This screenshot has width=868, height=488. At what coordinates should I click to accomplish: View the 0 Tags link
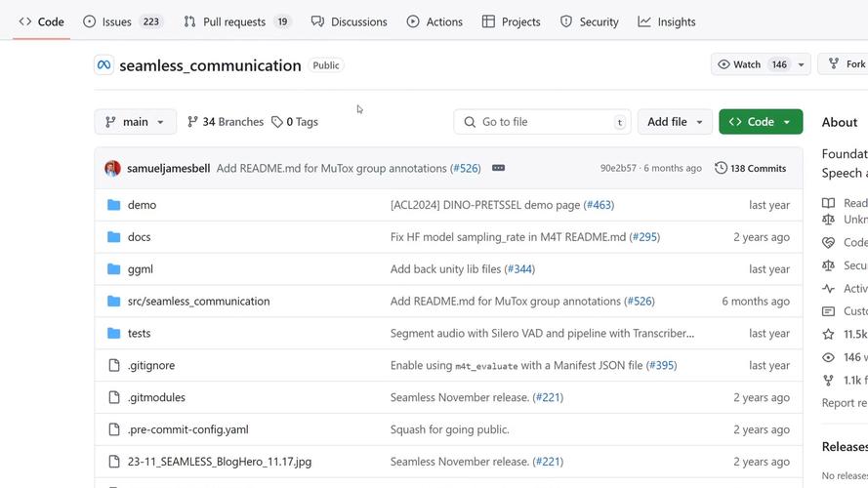pos(295,122)
